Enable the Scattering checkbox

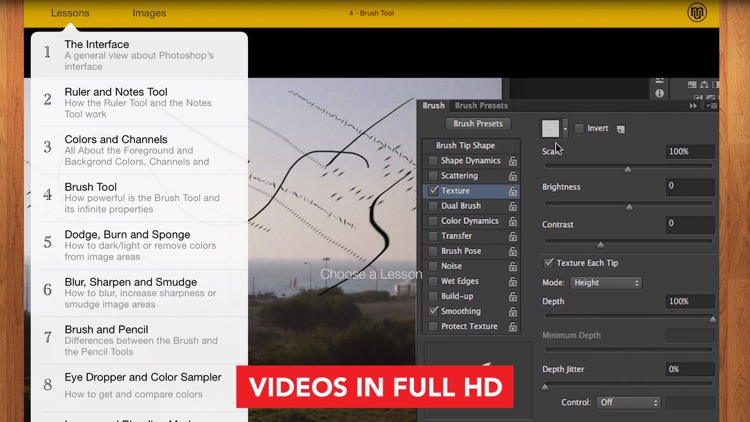[x=433, y=176]
